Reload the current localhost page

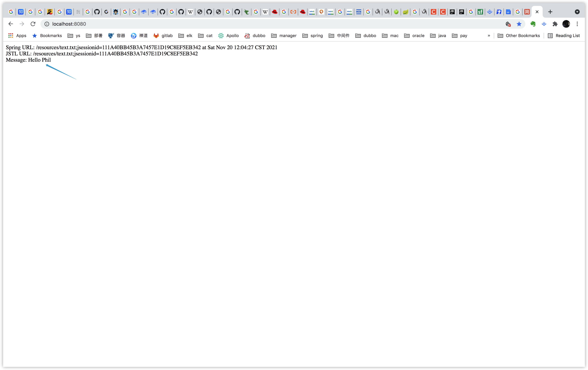click(33, 24)
